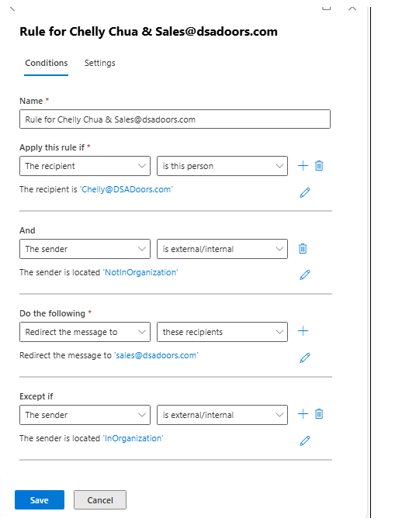The height and width of the screenshot is (532, 416).
Task: Open 'these recipients' dropdown
Action: [x=222, y=332]
